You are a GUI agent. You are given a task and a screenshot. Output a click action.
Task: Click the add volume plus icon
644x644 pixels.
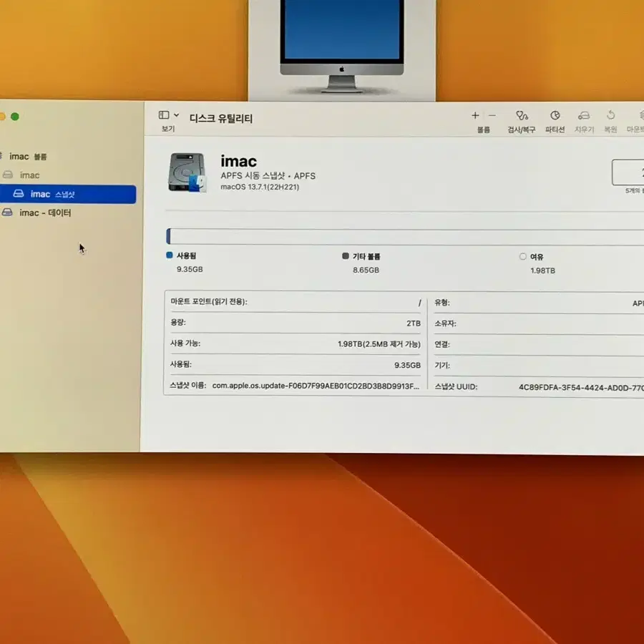click(x=475, y=116)
